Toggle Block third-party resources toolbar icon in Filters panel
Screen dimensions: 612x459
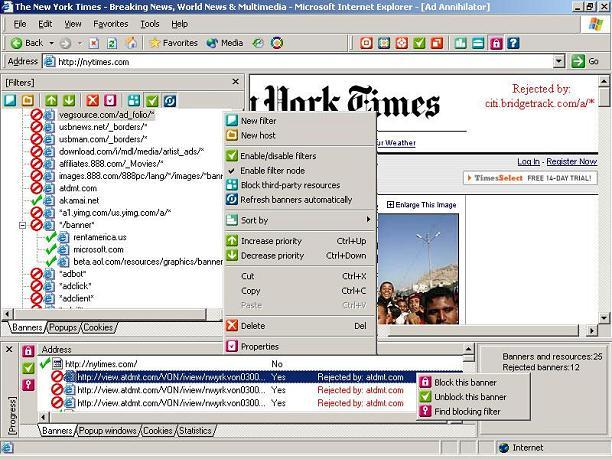click(x=134, y=101)
